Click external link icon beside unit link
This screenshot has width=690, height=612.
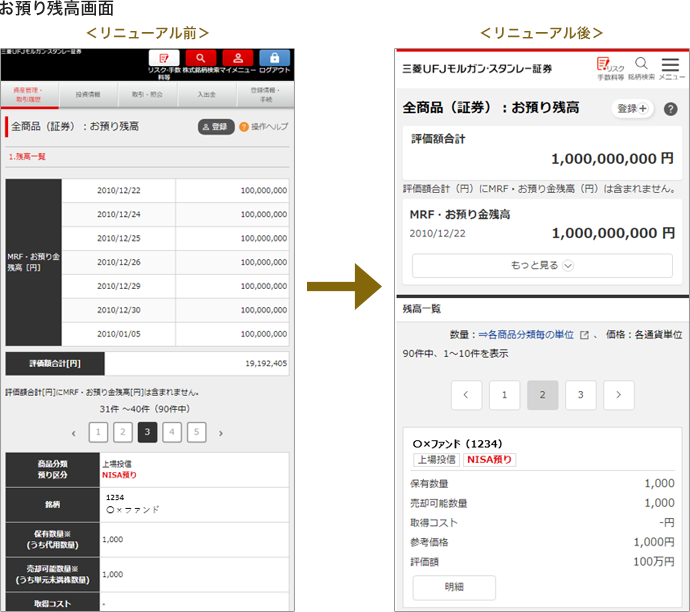click(584, 335)
